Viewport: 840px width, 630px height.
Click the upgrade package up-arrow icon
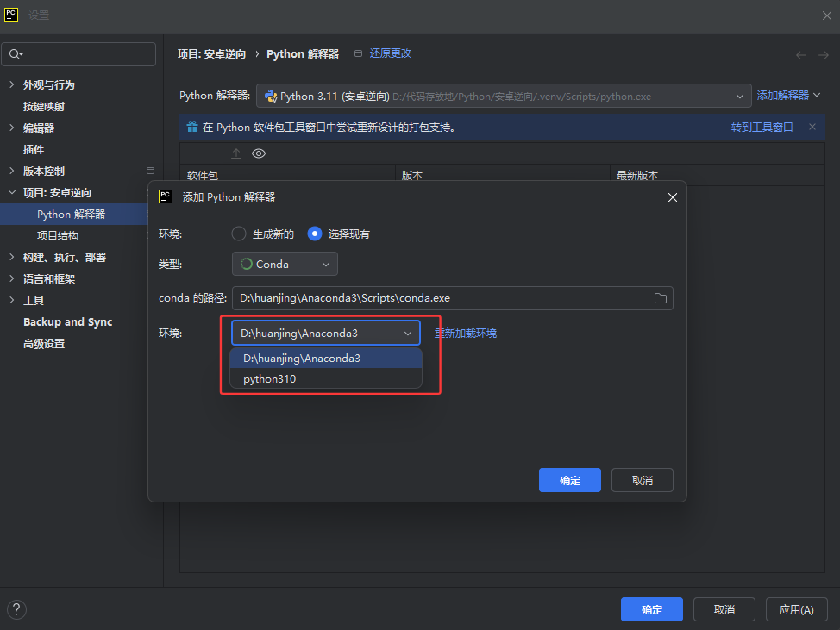click(235, 153)
